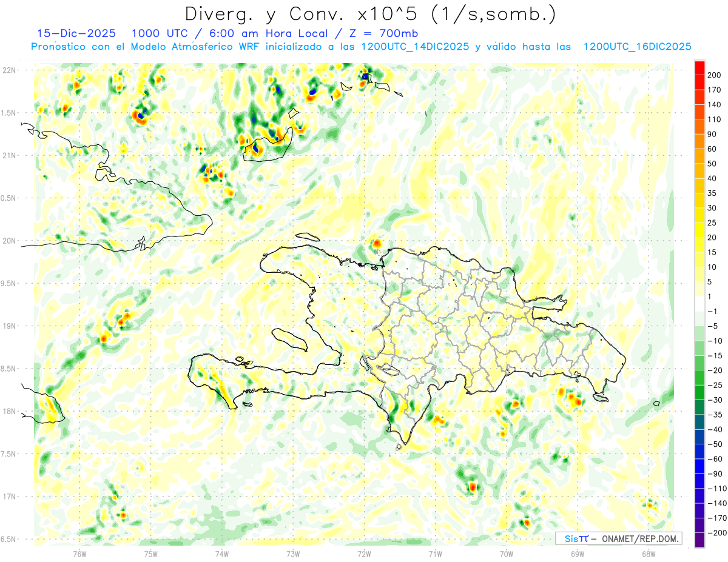This screenshot has height=562, width=728.
Task: Click the 22N latitude axis label
Action: coord(9,70)
